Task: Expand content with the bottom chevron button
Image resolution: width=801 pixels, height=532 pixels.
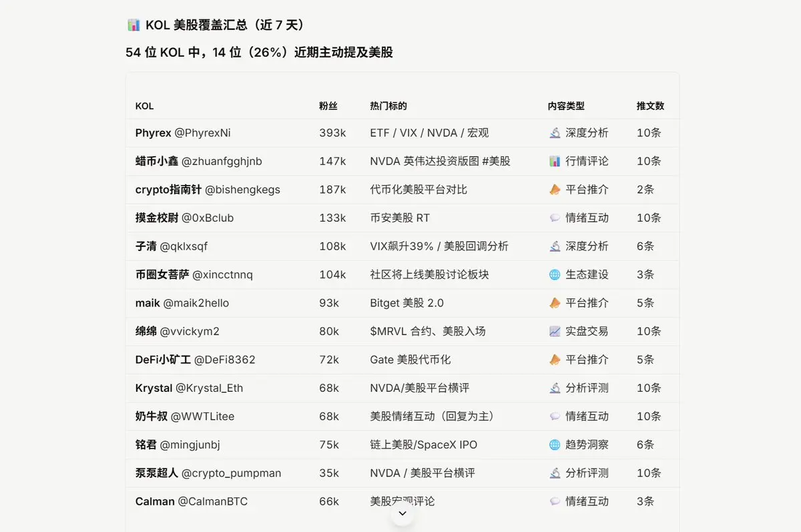Action: coord(403,513)
